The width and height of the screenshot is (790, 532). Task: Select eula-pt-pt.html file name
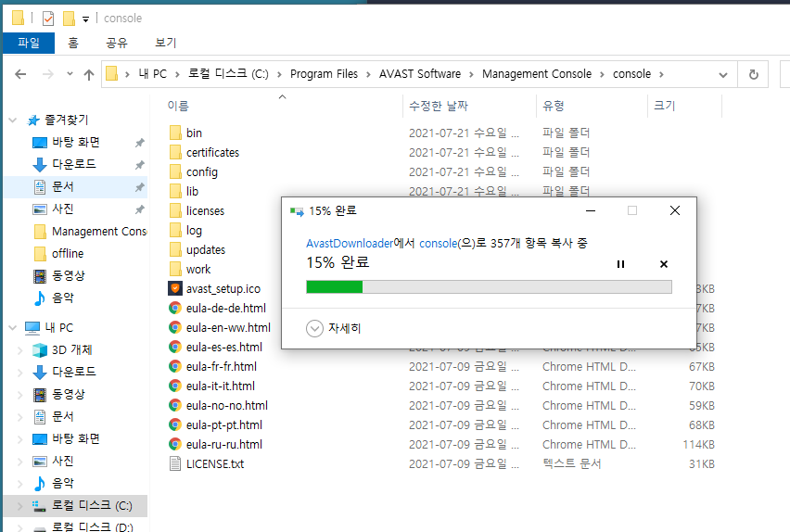coord(224,425)
